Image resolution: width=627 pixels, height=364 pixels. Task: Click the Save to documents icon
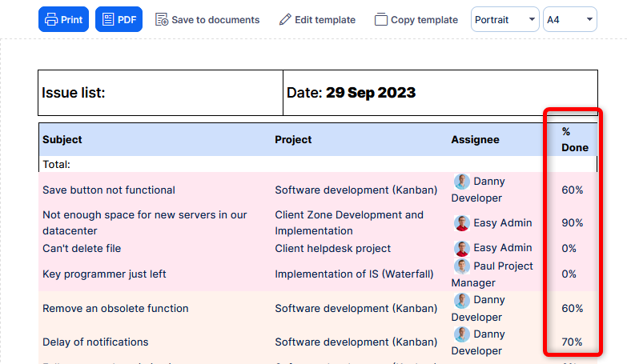[162, 19]
